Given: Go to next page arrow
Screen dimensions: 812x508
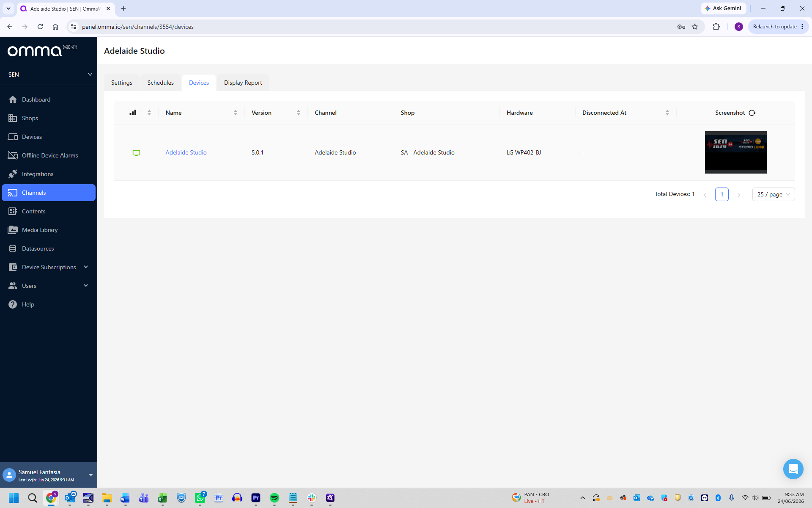Looking at the screenshot, I should 739,195.
